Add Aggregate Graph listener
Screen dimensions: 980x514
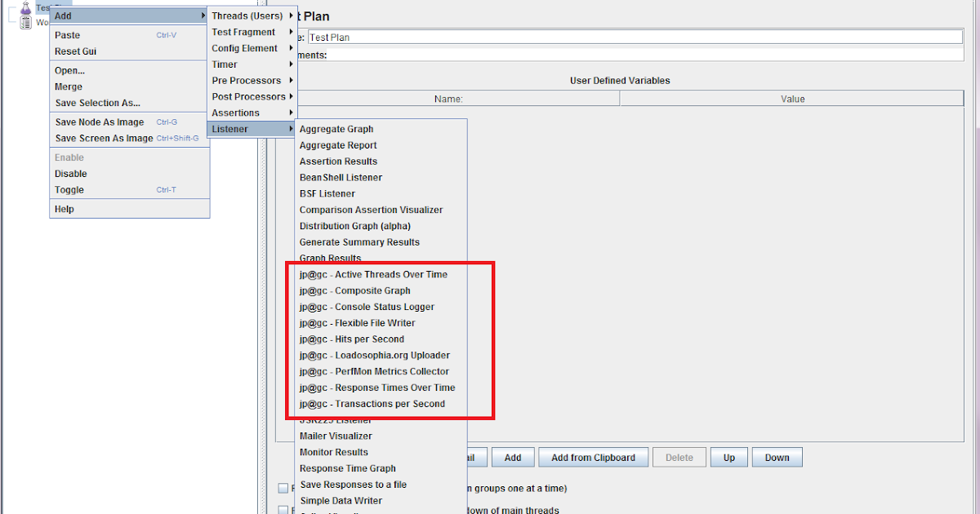pyautogui.click(x=381, y=129)
